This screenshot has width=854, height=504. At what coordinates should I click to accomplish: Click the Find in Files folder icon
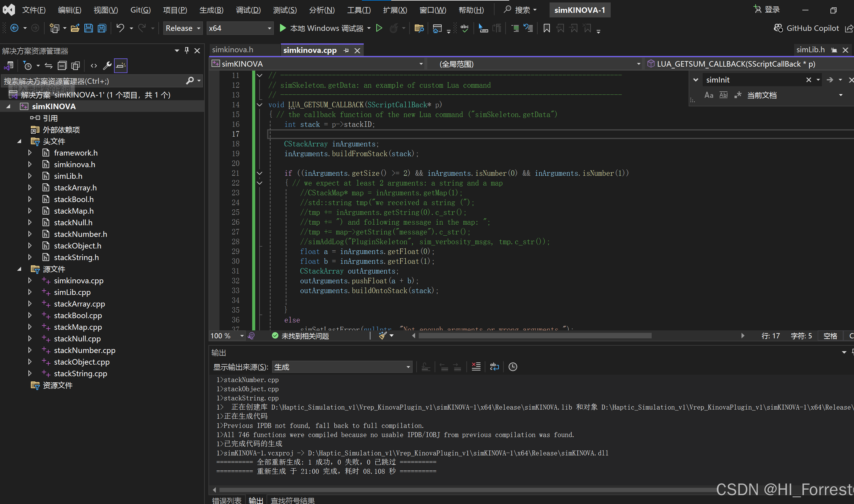point(419,28)
